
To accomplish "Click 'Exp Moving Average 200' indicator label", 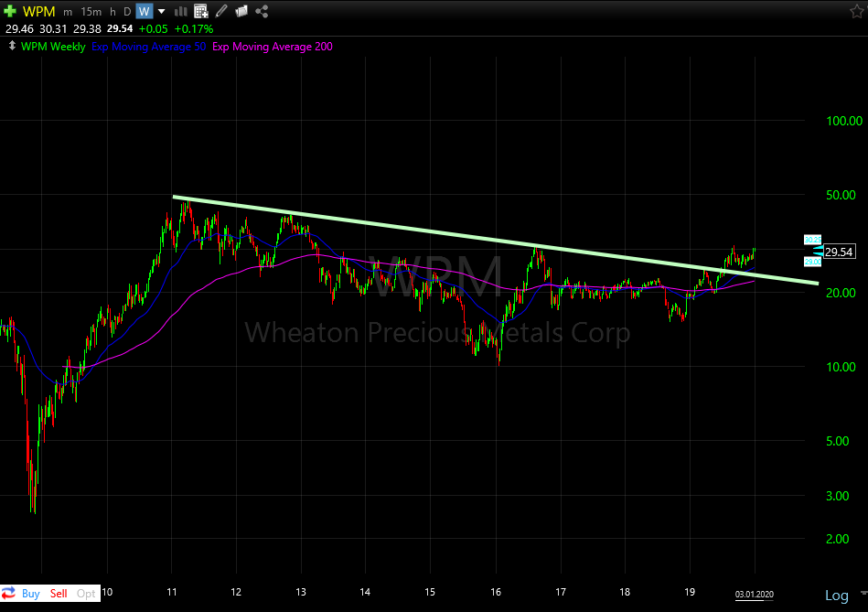I will pyautogui.click(x=273, y=47).
